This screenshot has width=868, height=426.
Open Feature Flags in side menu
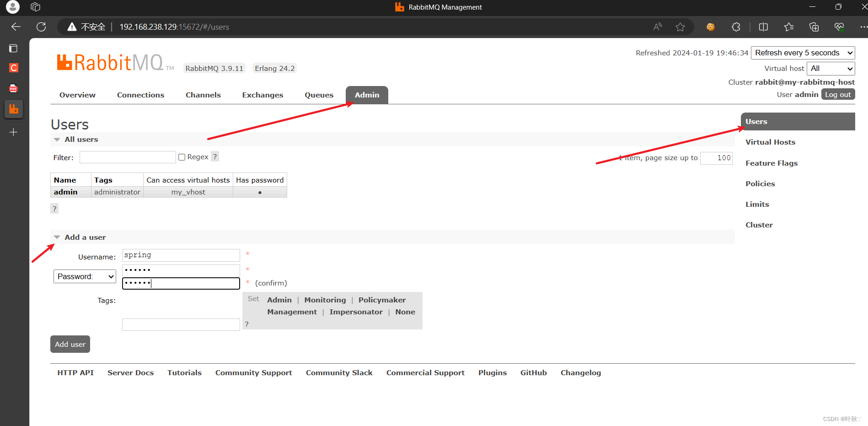772,163
